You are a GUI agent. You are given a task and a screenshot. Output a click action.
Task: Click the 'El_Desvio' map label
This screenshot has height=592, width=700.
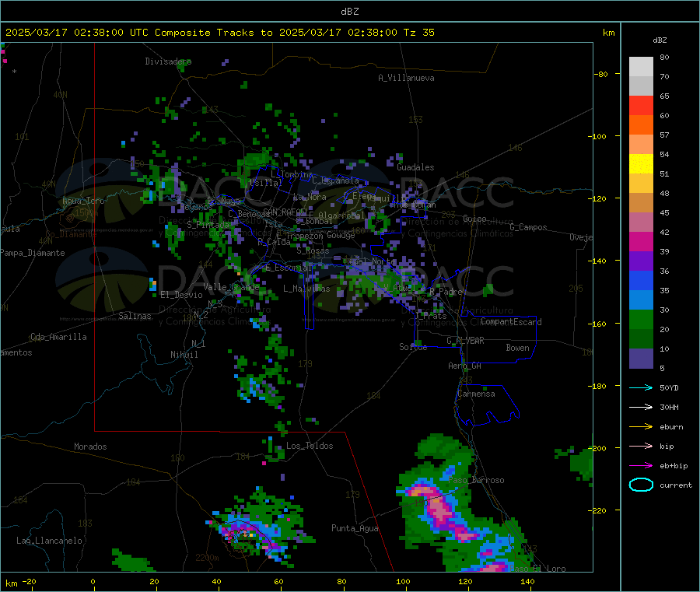[181, 295]
